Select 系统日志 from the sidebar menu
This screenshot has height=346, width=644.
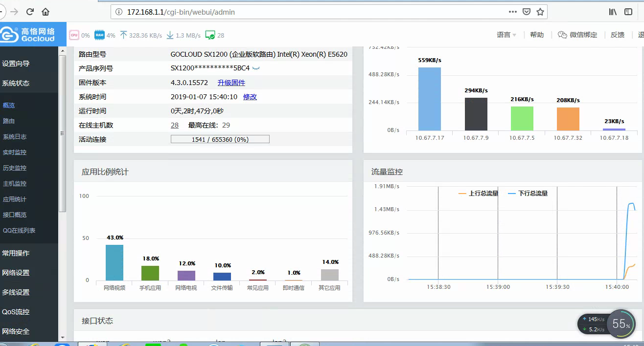point(15,137)
